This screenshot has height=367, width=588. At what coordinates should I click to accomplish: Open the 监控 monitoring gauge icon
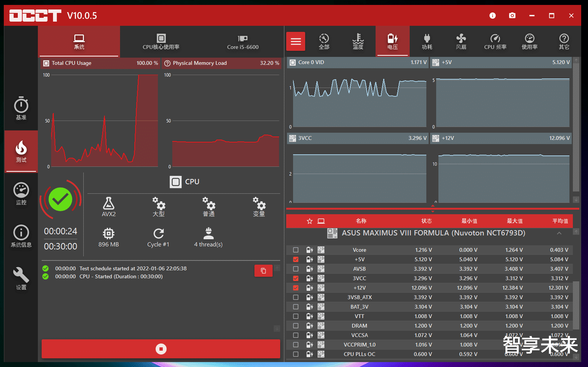[21, 194]
